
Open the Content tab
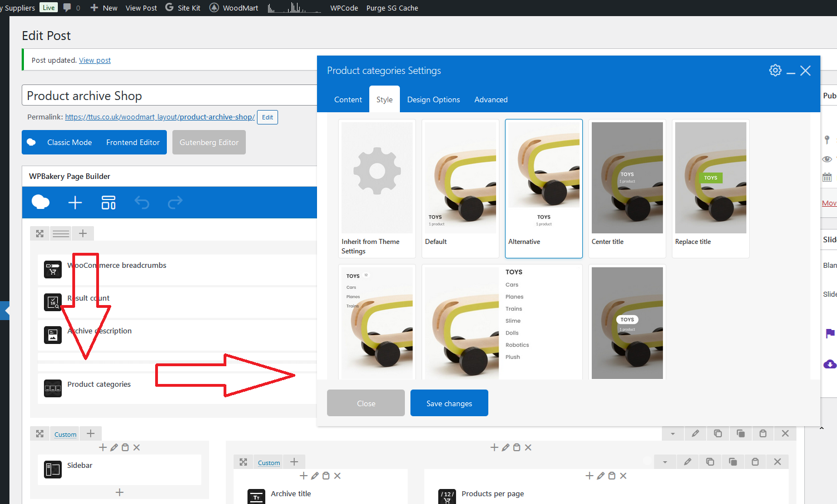click(348, 99)
